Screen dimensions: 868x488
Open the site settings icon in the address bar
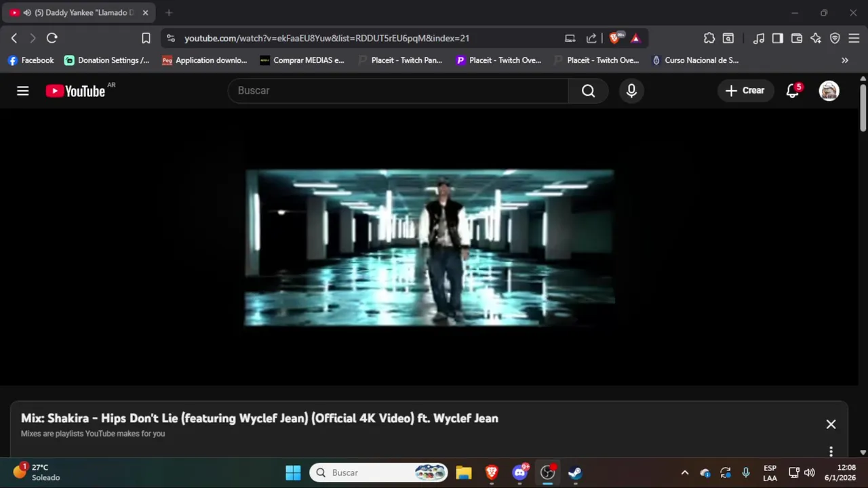170,39
